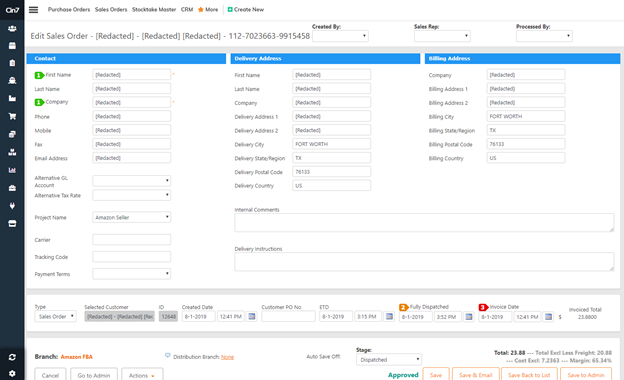This screenshot has width=624, height=380.
Task: Open the hamburger menu icon
Action: [33, 10]
